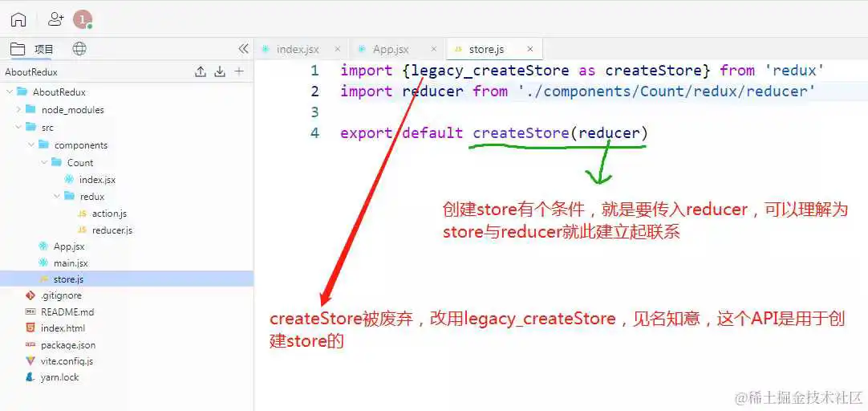
Task: Click the yarn icon beside yarn.lock
Action: pyautogui.click(x=30, y=377)
